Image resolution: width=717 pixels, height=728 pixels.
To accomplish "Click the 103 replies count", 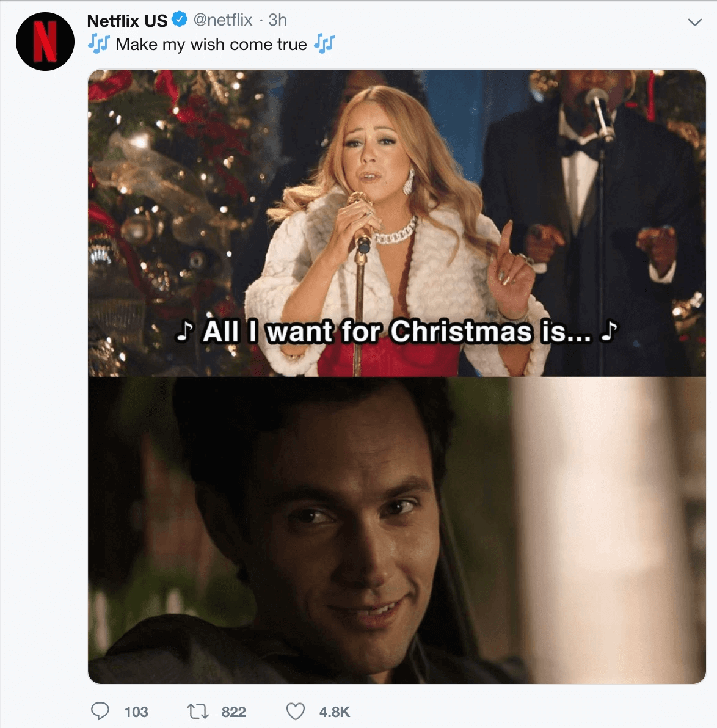I will point(136,712).
